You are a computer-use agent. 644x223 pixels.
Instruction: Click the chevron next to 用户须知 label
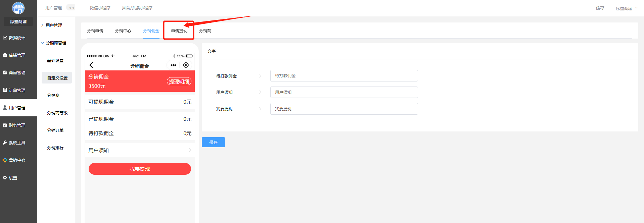pyautogui.click(x=260, y=92)
